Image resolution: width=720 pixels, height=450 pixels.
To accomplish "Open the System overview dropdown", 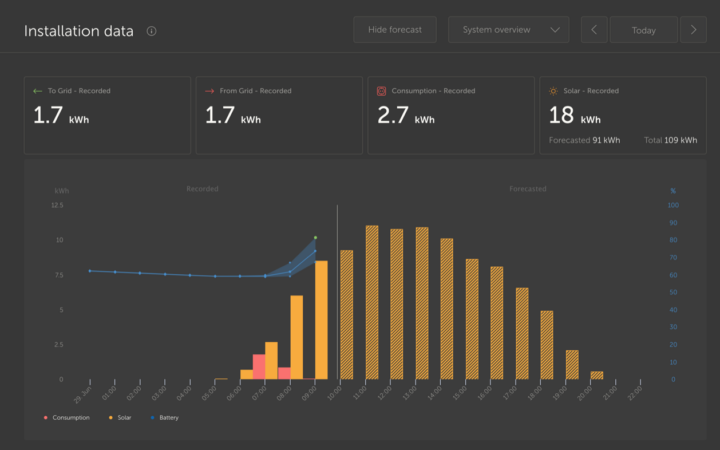I will tap(508, 30).
